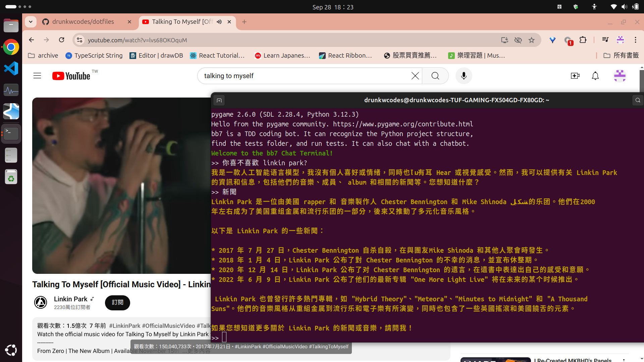Select the 股票買賣推薦 bookmark tab

pos(411,55)
